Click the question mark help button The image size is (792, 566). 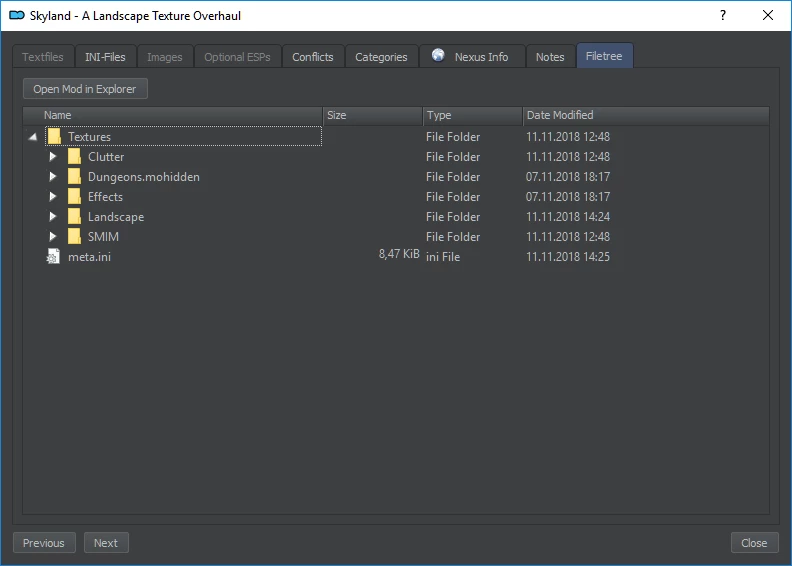[723, 15]
